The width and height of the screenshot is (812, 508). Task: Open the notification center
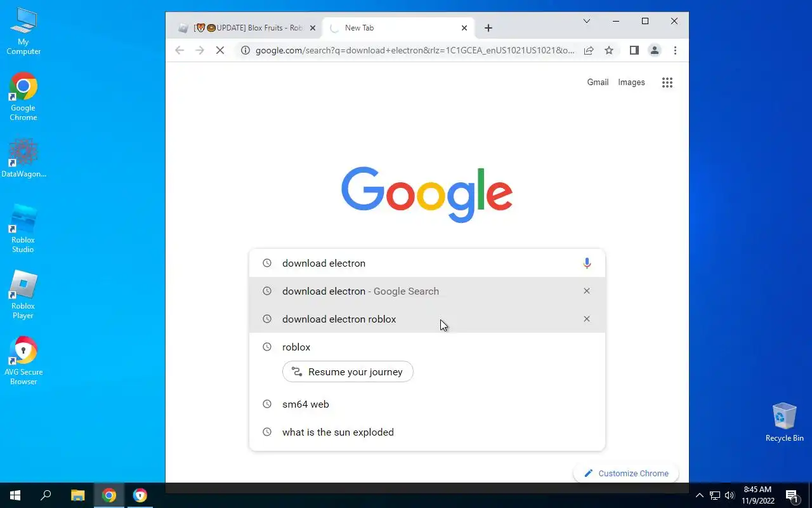coord(792,495)
